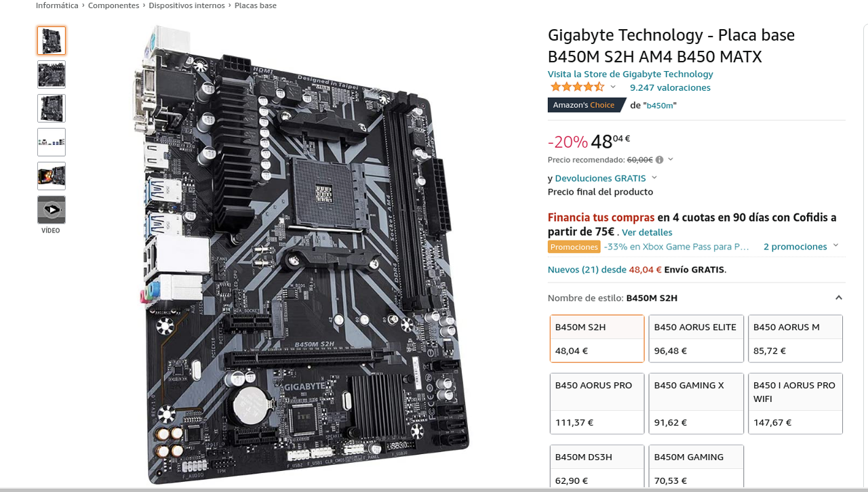Choose the B450 GAMING X style option
The height and width of the screenshot is (492, 868).
point(696,403)
